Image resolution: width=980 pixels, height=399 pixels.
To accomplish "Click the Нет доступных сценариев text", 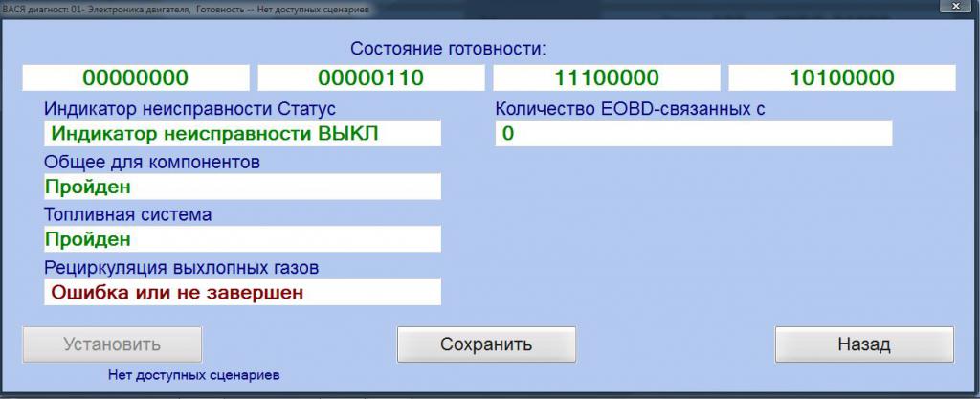I will 200,374.
